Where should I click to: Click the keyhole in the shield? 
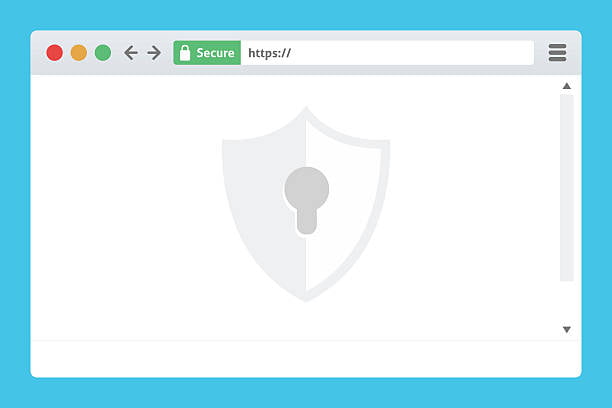306,200
